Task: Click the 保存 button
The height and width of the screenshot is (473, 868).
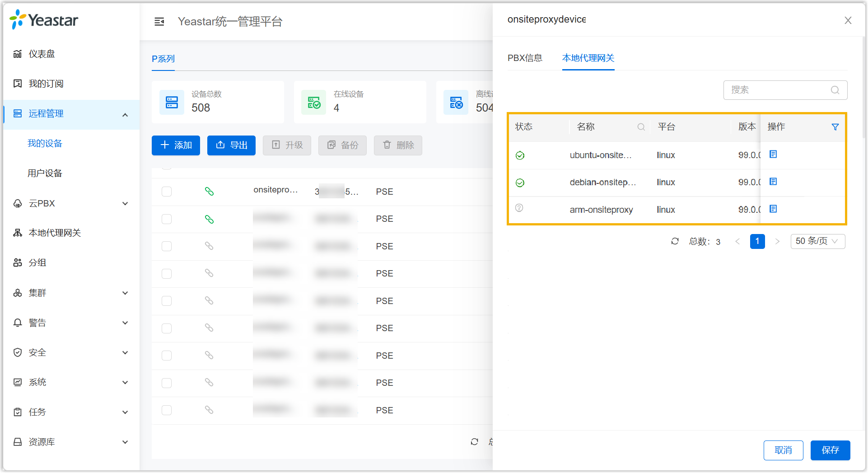Action: point(830,450)
